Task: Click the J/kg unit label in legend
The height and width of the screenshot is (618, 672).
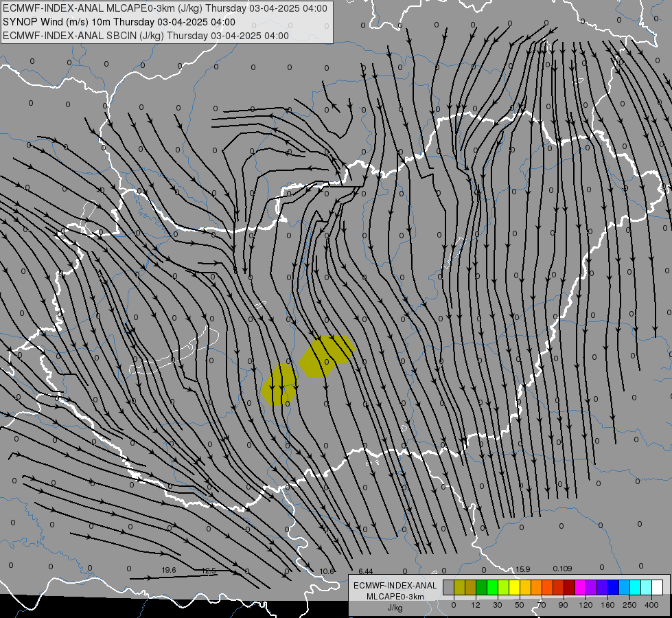Action: tap(395, 608)
